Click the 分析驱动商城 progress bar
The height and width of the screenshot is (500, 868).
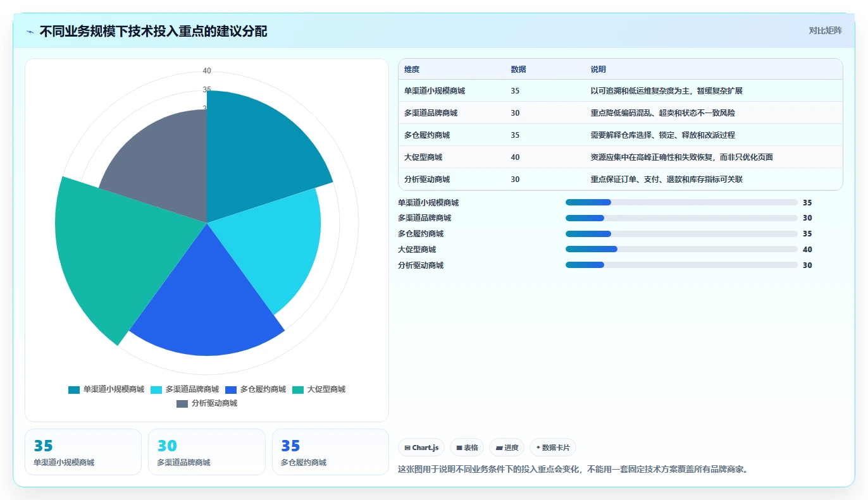coord(681,265)
